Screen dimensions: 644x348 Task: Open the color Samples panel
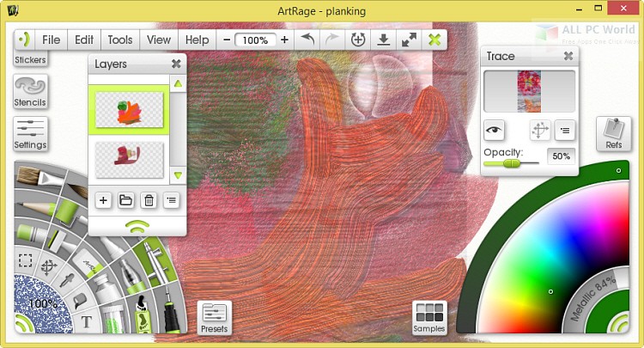429,318
